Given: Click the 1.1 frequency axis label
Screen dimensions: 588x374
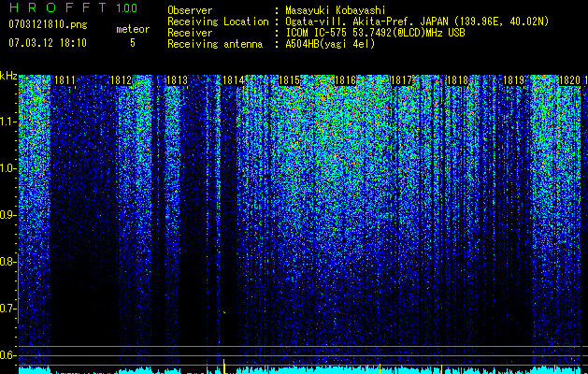Looking at the screenshot, I should (7, 122).
